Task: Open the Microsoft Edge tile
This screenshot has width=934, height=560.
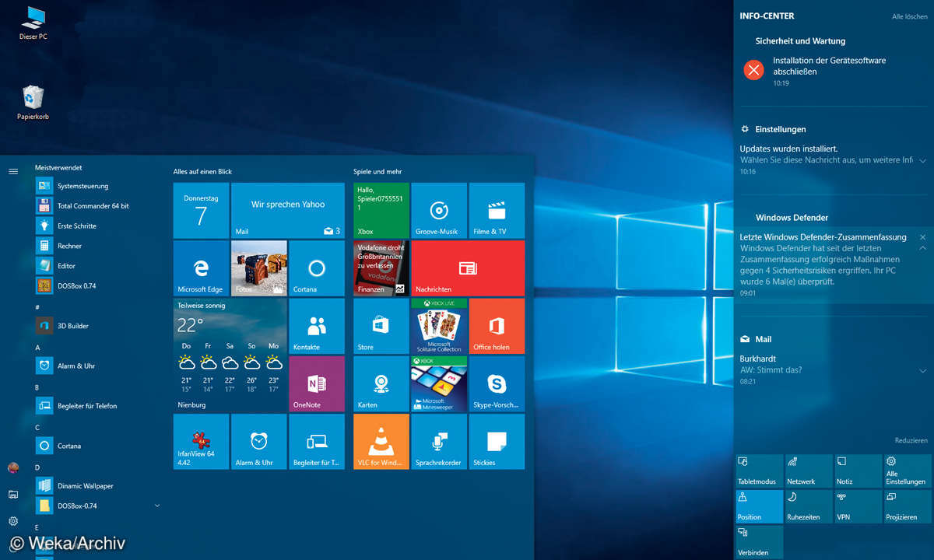Action: point(201,268)
